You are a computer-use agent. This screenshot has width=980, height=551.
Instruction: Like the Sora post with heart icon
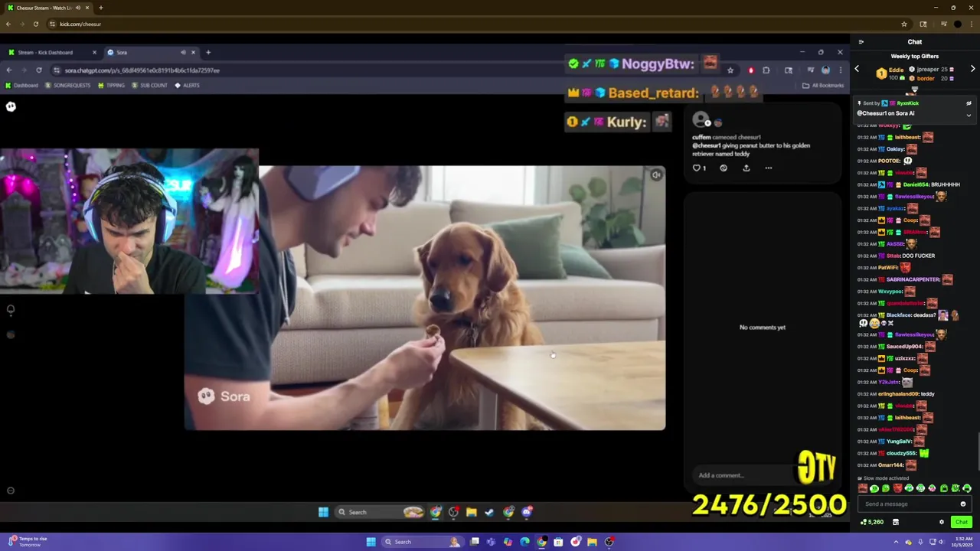click(697, 168)
